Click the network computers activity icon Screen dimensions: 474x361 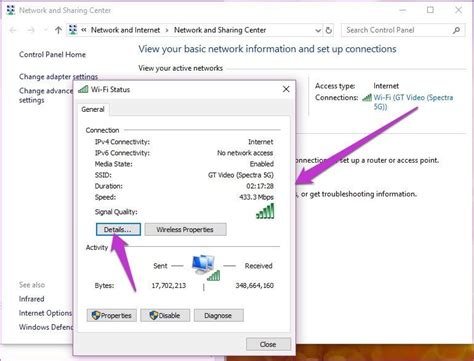pos(205,267)
